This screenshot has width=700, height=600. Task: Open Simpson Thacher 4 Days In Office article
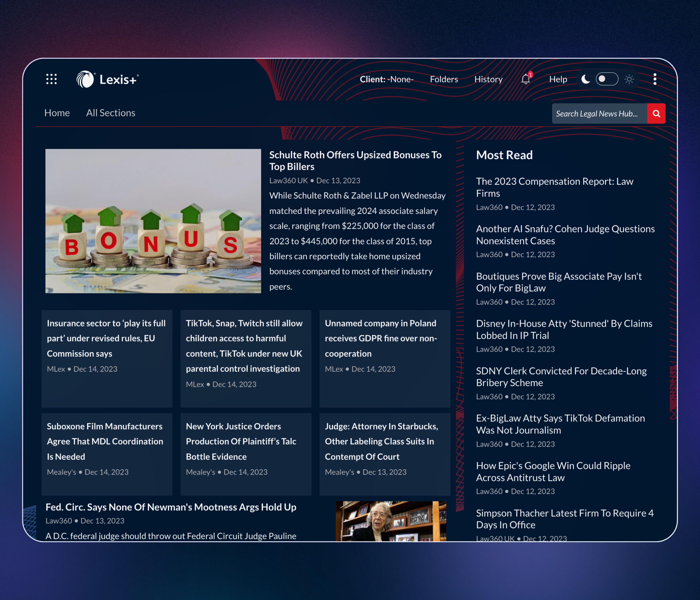click(565, 519)
